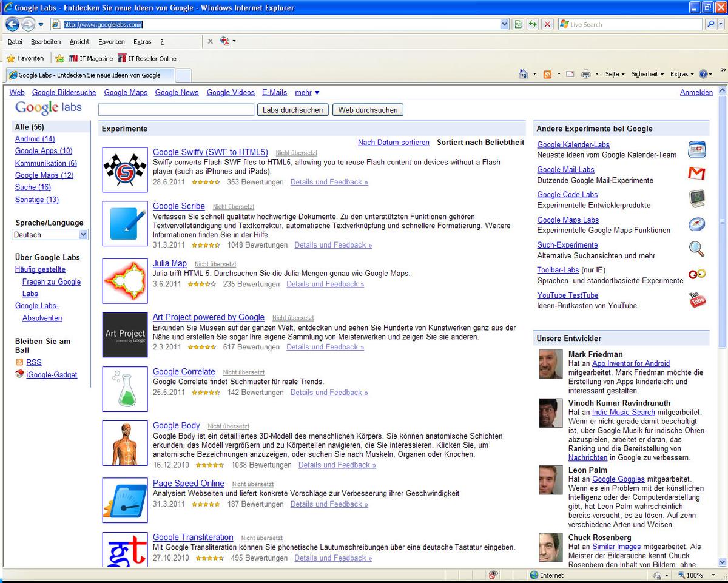This screenshot has width=728, height=583.
Task: Open the new blank tab button
Action: point(183,75)
